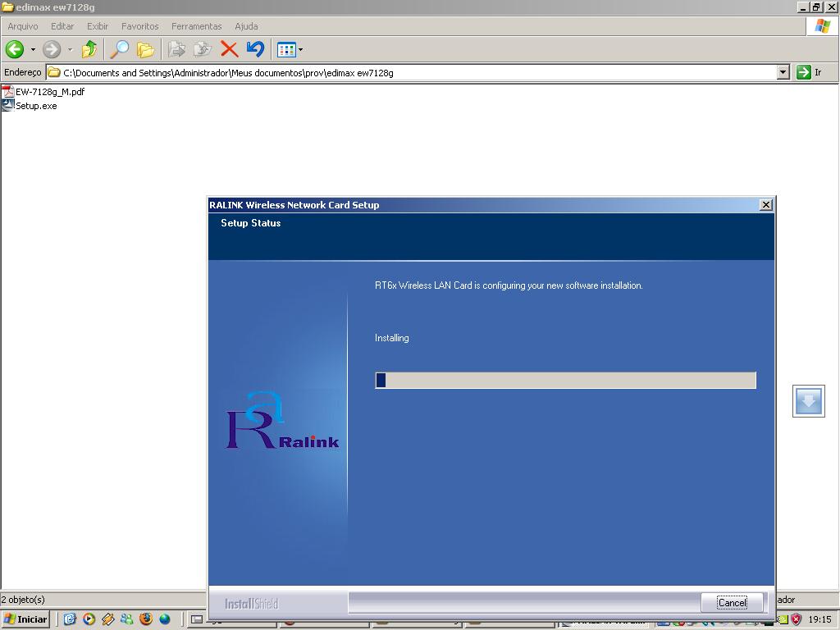
Task: Click the installation progress bar
Action: point(566,380)
